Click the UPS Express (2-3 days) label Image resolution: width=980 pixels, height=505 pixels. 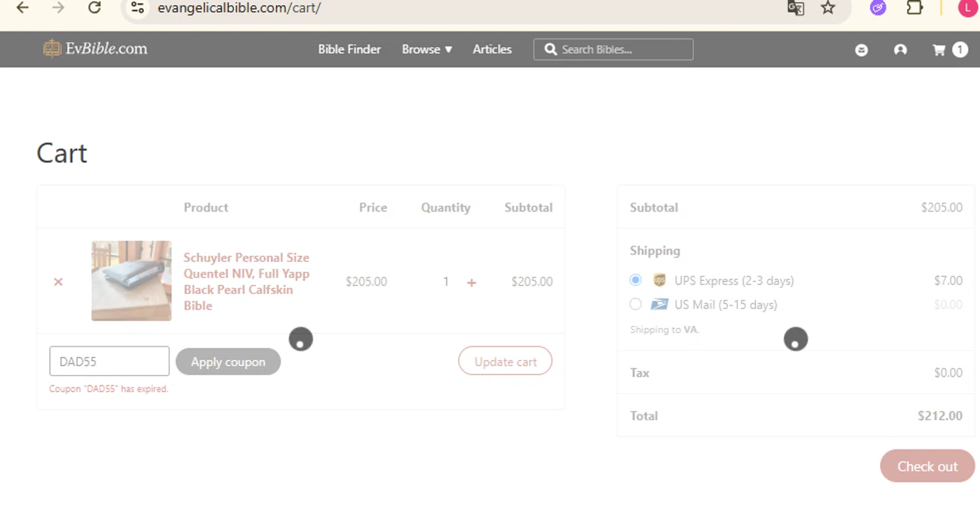(x=734, y=281)
